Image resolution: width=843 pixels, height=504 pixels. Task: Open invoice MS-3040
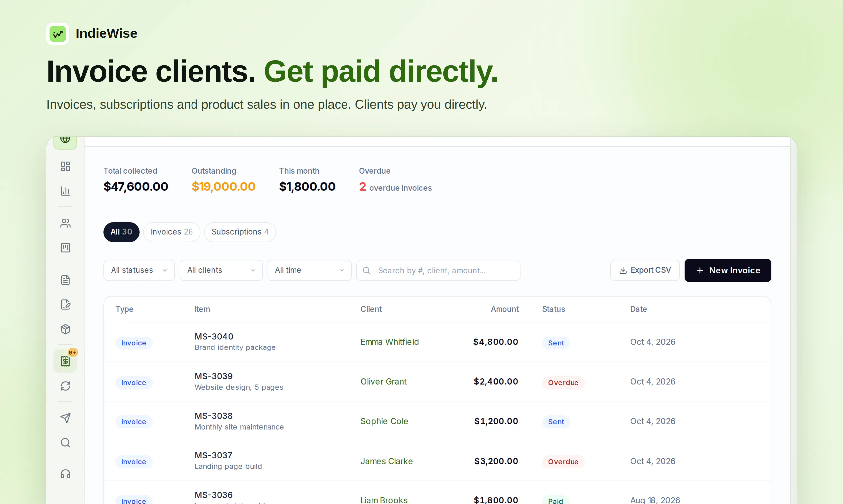pyautogui.click(x=214, y=336)
